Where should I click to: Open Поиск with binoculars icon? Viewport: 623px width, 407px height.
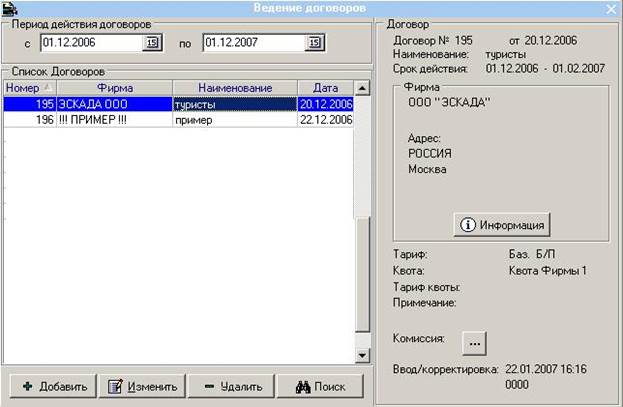312,387
